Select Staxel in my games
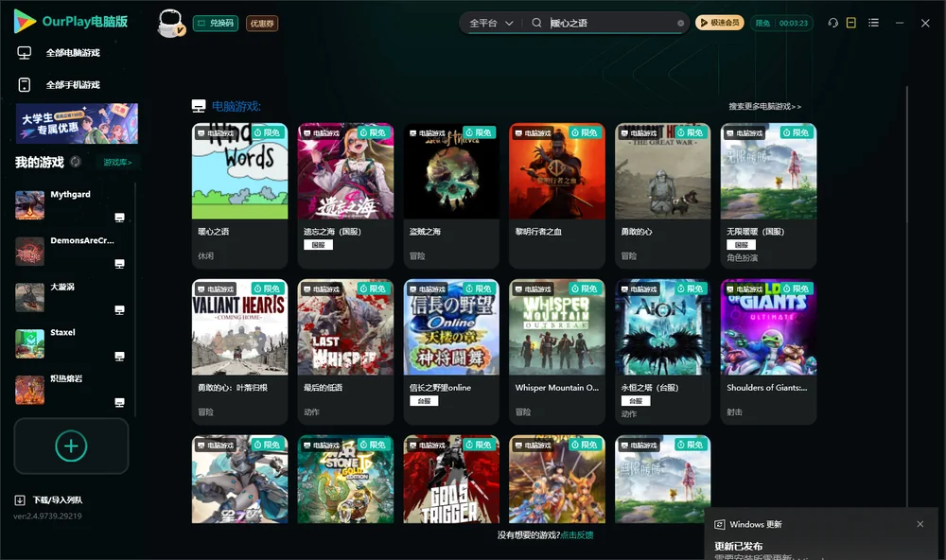The height and width of the screenshot is (560, 946). (71, 343)
